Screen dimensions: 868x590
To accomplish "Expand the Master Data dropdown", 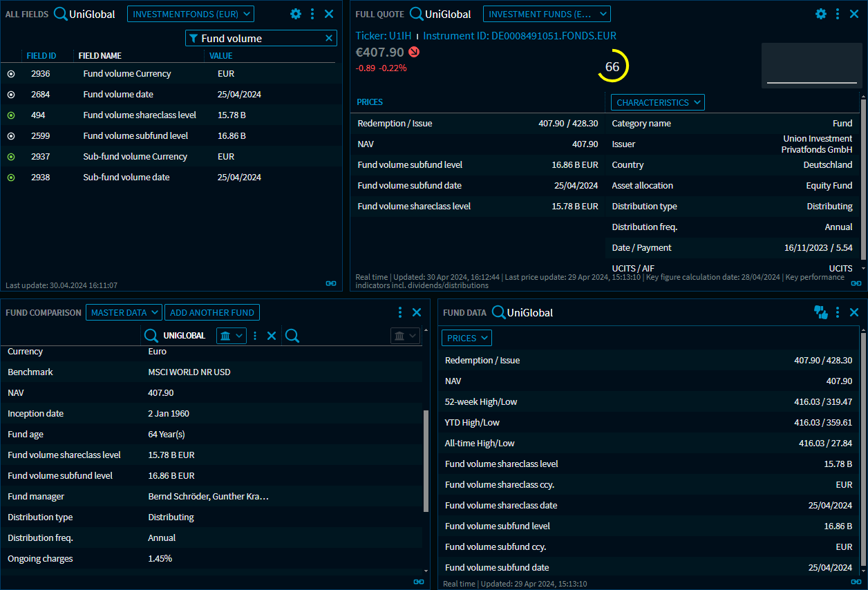I will click(124, 313).
